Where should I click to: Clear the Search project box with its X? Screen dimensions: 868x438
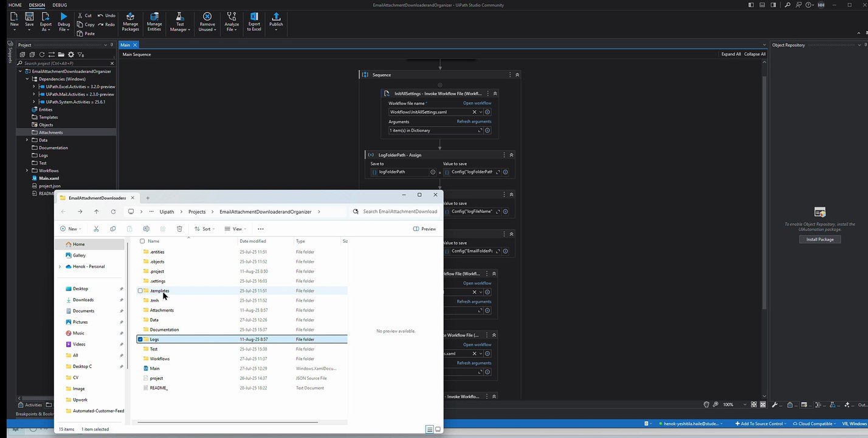pyautogui.click(x=112, y=63)
